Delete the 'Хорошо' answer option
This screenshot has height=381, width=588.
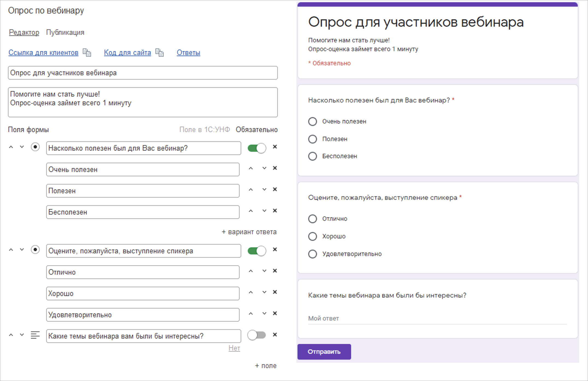[x=275, y=292]
